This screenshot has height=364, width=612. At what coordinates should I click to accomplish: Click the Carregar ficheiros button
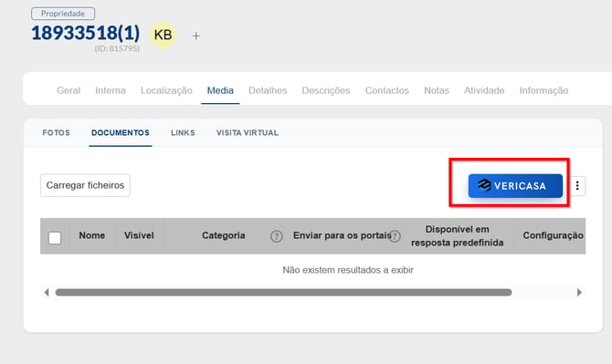pyautogui.click(x=85, y=185)
